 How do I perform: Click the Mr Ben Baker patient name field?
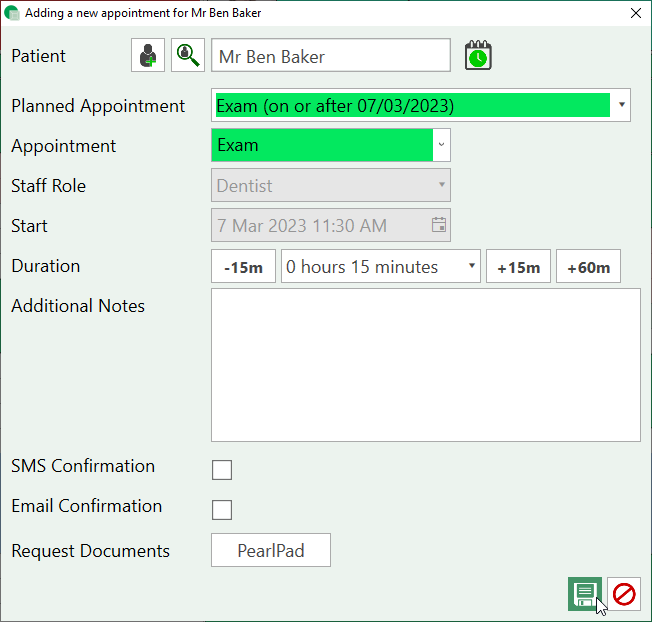(330, 56)
